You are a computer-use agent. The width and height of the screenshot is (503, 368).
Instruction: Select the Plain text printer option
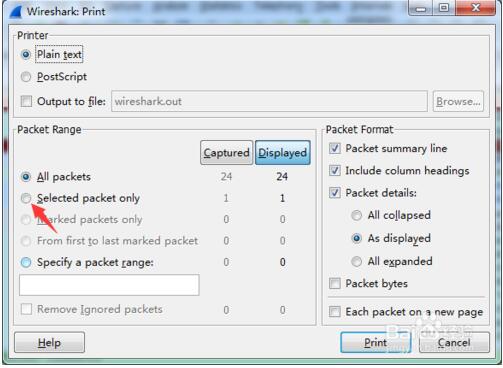click(26, 54)
